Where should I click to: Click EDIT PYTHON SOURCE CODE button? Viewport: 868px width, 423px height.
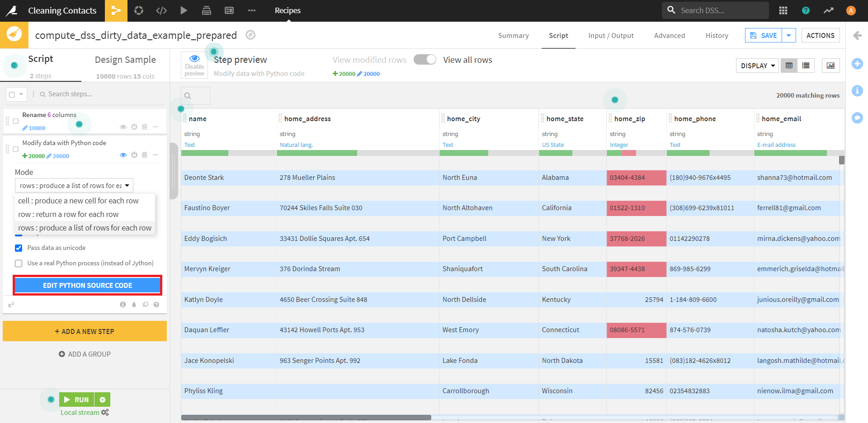[88, 285]
